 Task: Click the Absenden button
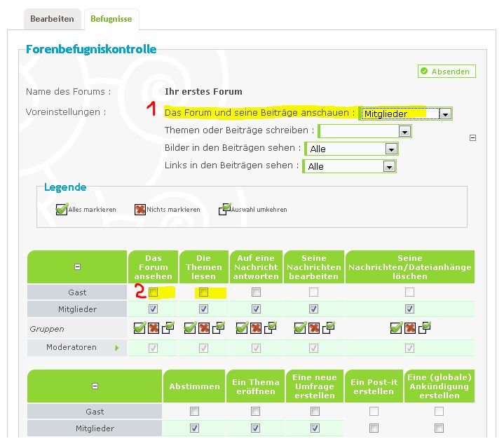pos(447,71)
